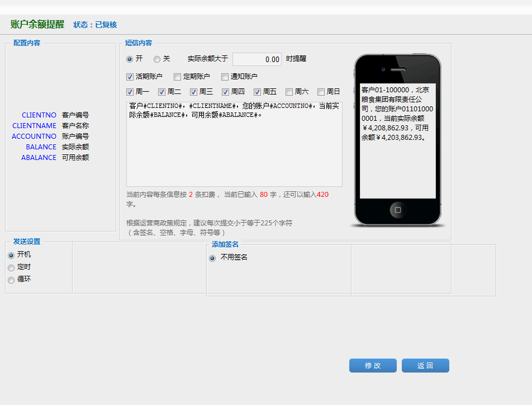
Task: Enable the 通知账户 checkbox
Action: pyautogui.click(x=225, y=77)
